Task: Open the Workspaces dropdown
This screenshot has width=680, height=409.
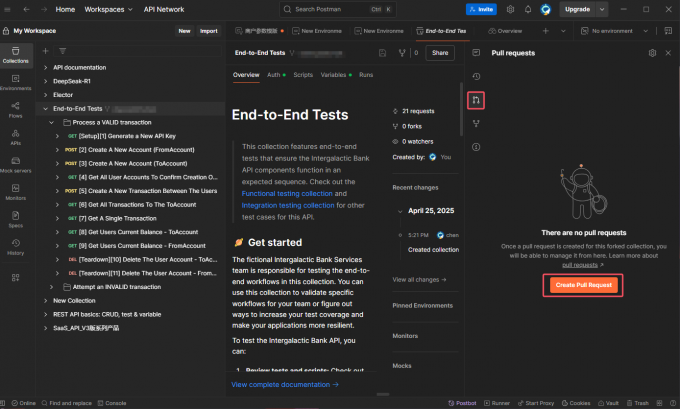Action: pyautogui.click(x=108, y=9)
